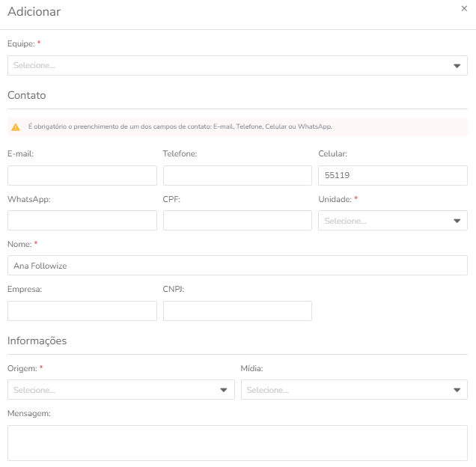Viewport: 476px width, 467px height.
Task: Open the Equipe dropdown
Action: (x=237, y=65)
